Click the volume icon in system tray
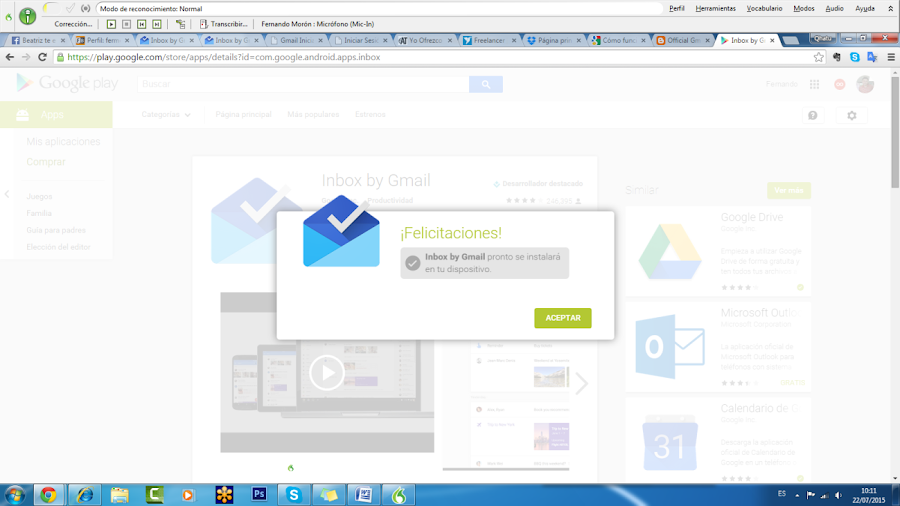 coord(839,495)
